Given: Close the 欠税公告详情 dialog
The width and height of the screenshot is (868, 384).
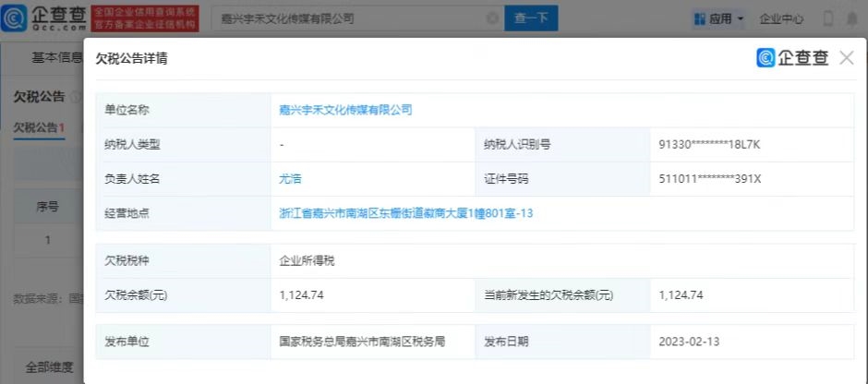Looking at the screenshot, I should point(847,57).
